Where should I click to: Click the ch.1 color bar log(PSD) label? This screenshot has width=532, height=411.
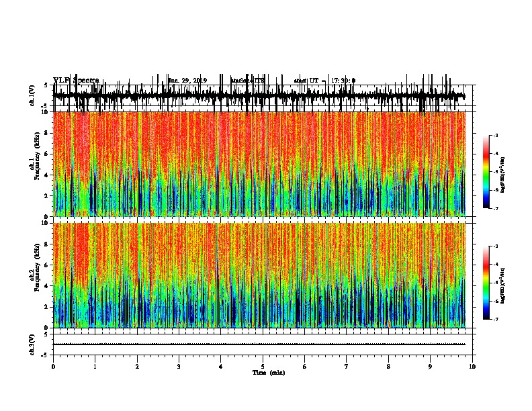tap(503, 175)
